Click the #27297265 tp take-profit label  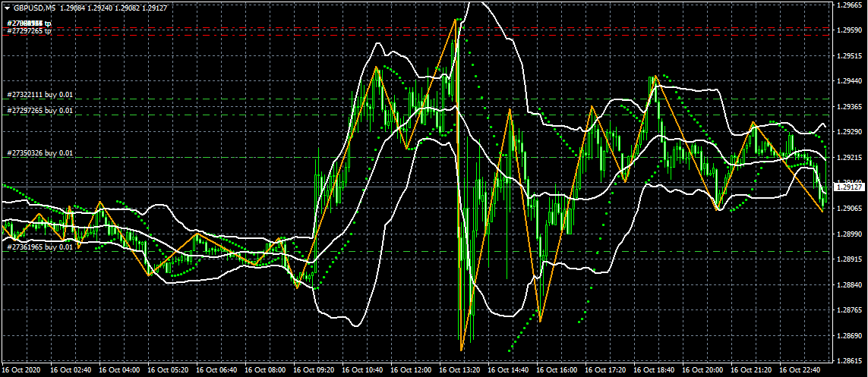(x=29, y=31)
